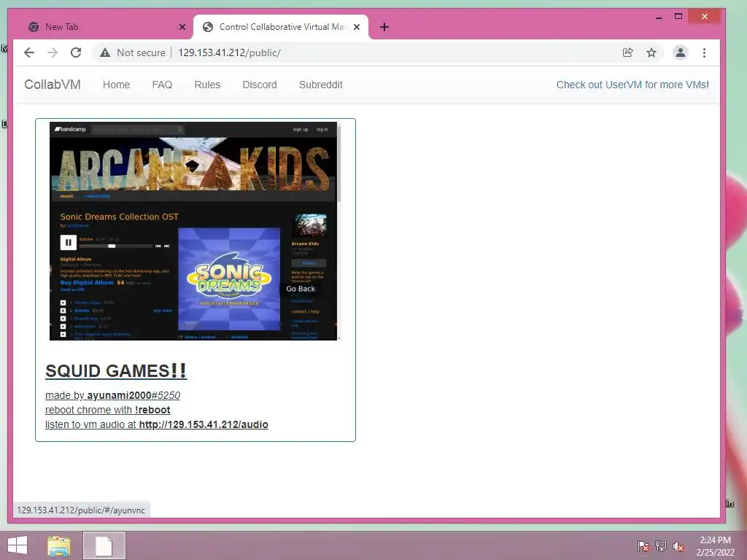
Task: Go back with the browser back arrow
Action: (x=29, y=52)
